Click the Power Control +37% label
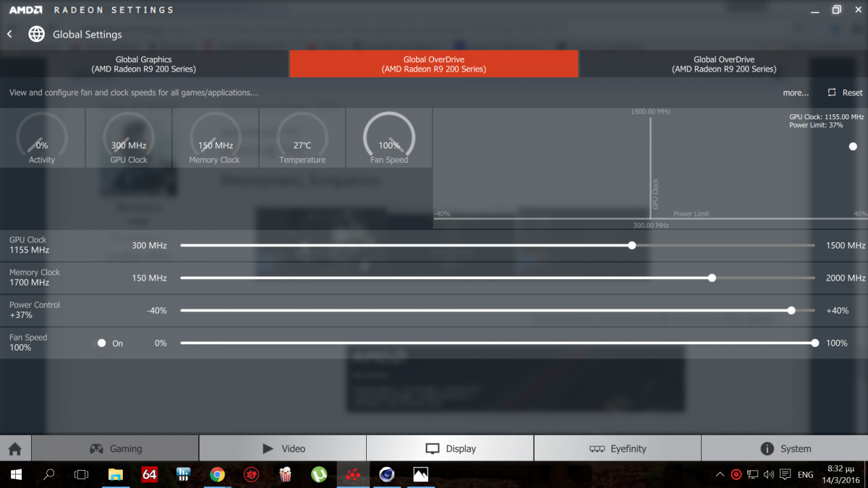Screen dimensions: 868x488 pos(35,310)
